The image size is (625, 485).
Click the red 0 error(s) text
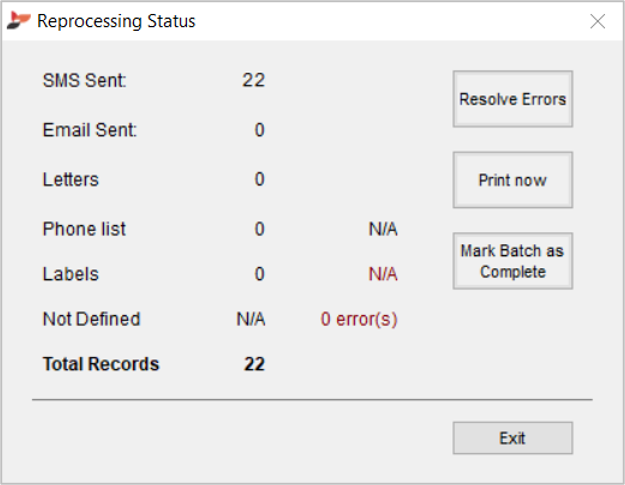coord(359,319)
